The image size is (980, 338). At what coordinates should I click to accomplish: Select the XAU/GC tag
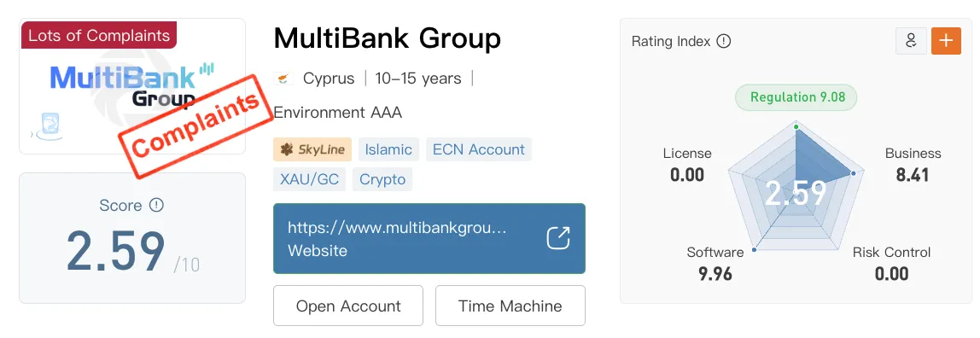(x=309, y=179)
